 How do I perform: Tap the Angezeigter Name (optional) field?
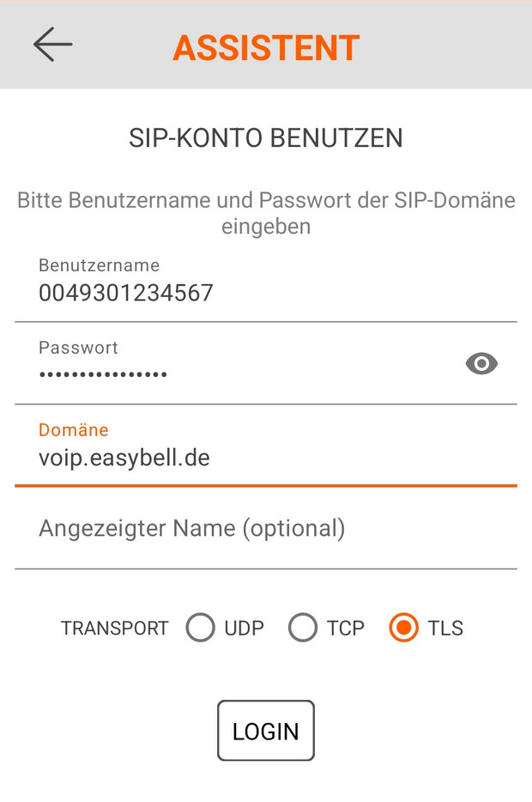point(192,528)
